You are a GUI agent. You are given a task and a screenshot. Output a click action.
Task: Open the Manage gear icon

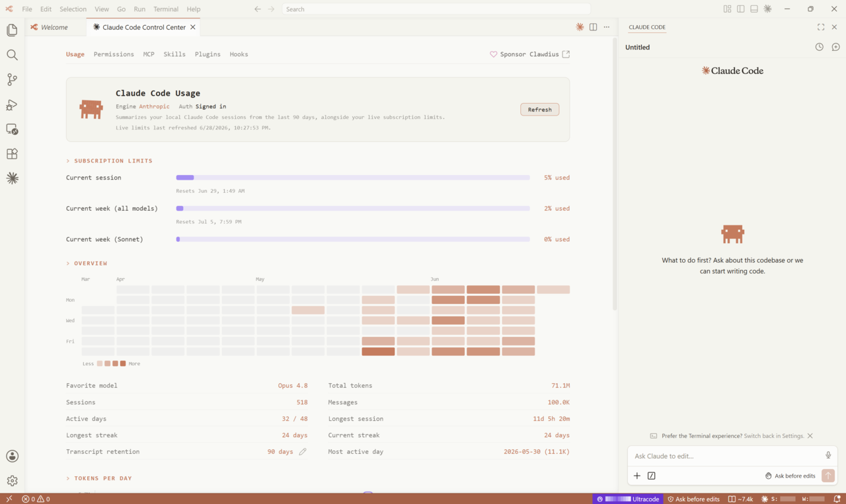pos(12,481)
